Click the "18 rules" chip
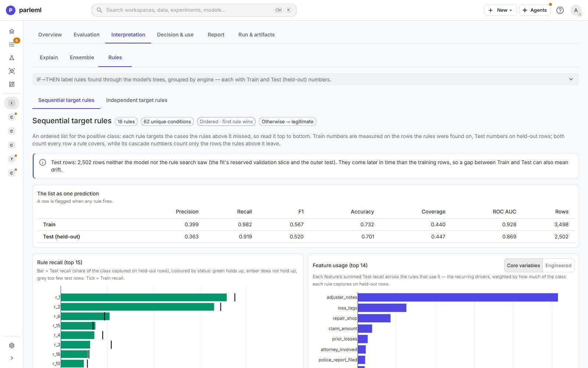Viewport: 588px width, 368px height. [x=126, y=121]
